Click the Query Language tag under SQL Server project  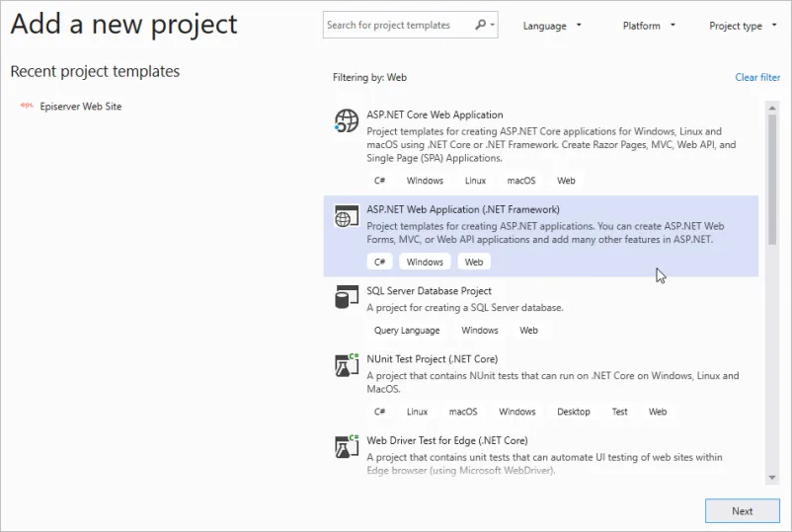click(x=407, y=330)
